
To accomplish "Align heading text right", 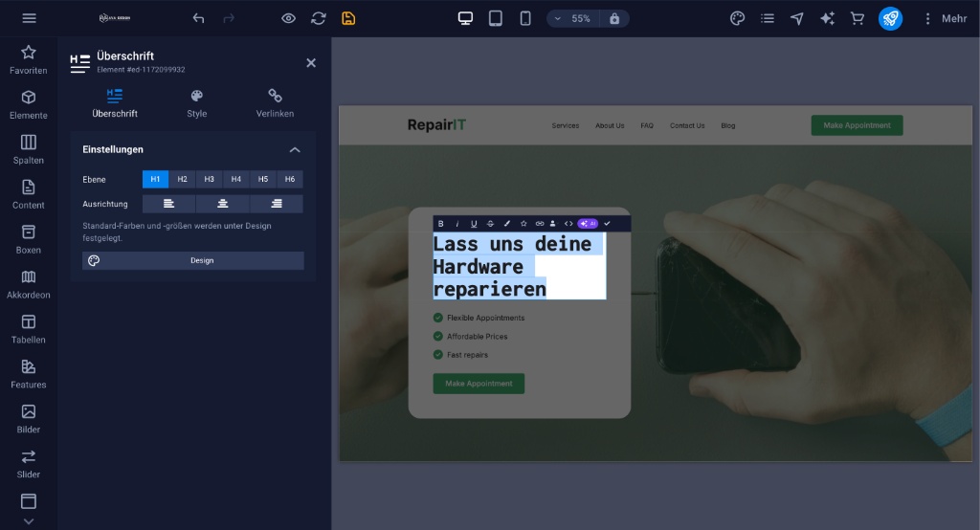I will [277, 204].
